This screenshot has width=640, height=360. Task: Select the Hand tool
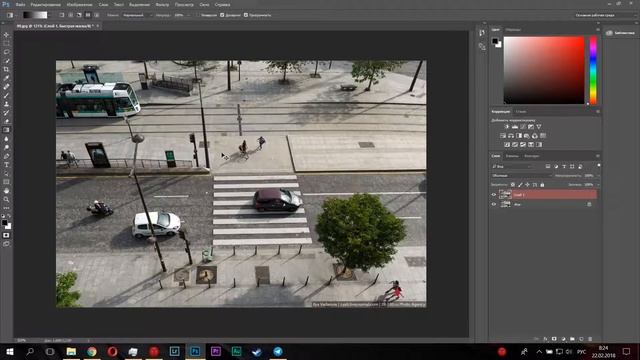coord(6,191)
